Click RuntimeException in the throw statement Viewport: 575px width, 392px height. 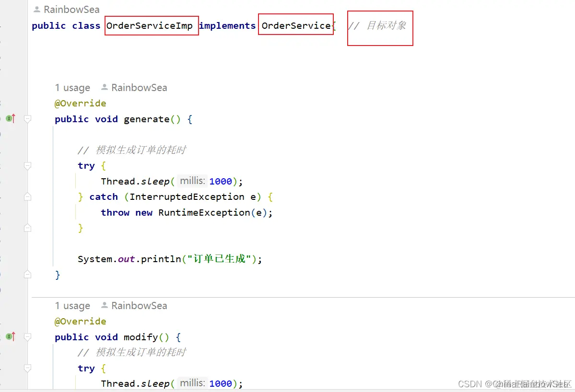(204, 212)
